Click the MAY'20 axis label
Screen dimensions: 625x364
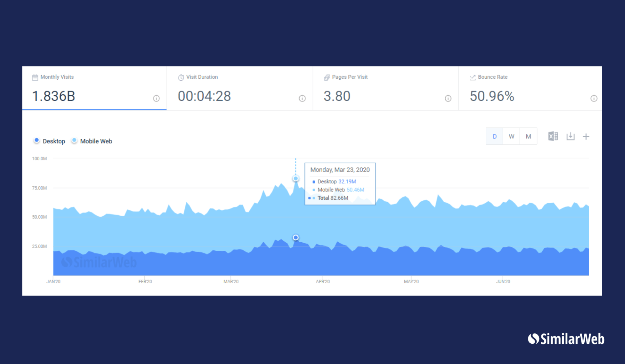411,282
